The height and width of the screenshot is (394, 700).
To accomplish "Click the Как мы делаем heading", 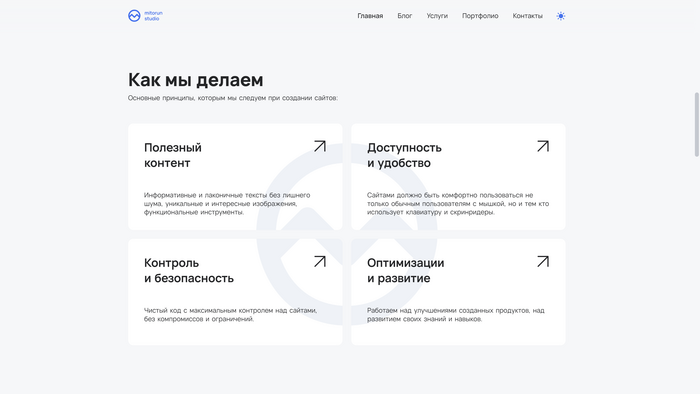I will point(196,80).
